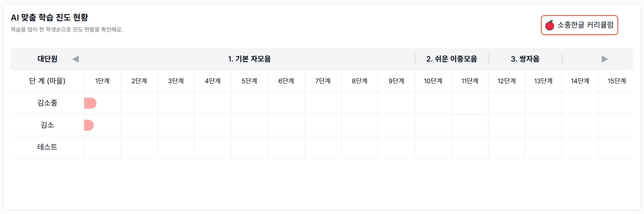Click the 15단계 column header
Screen dimensions: 644x214
point(617,81)
